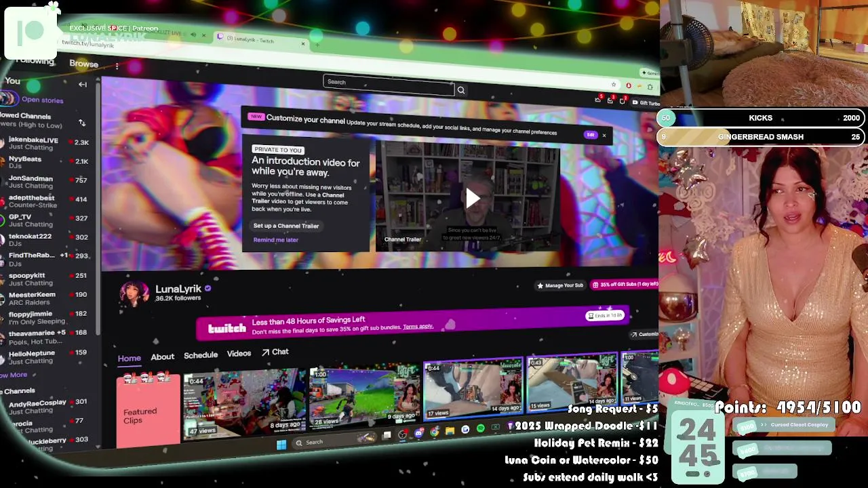Pop out the Chat tab
This screenshot has height=488, width=868.
pyautogui.click(x=275, y=352)
